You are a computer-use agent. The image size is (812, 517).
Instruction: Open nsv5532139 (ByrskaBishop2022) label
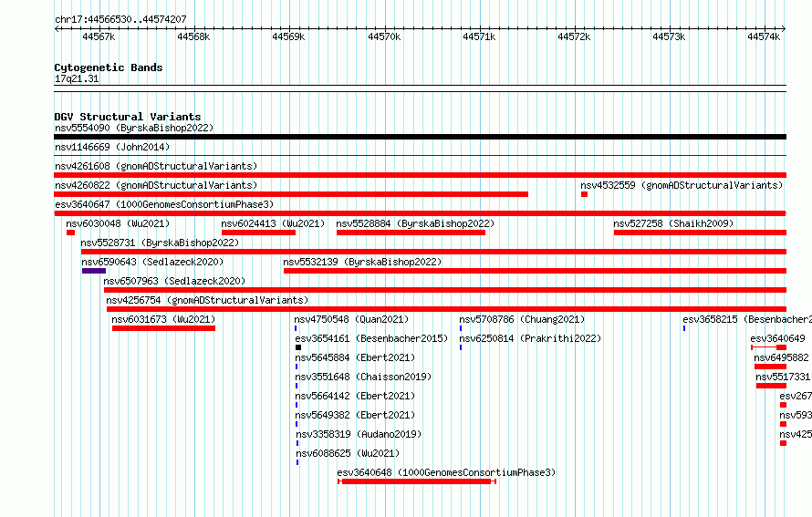point(362,262)
